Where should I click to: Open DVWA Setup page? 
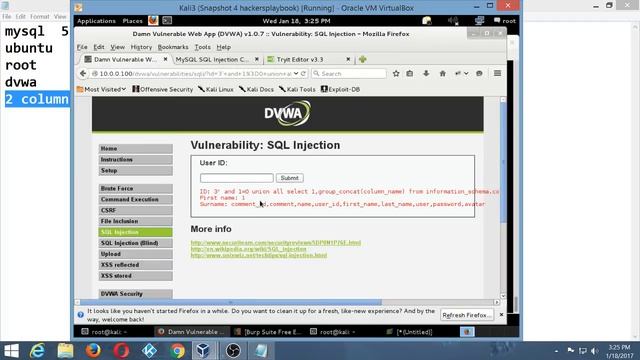pyautogui.click(x=136, y=171)
